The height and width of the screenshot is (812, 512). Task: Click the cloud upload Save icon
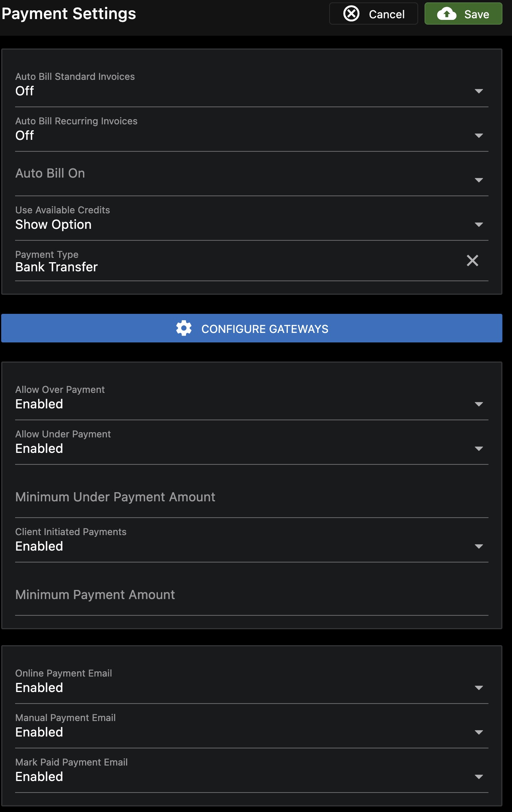[447, 14]
